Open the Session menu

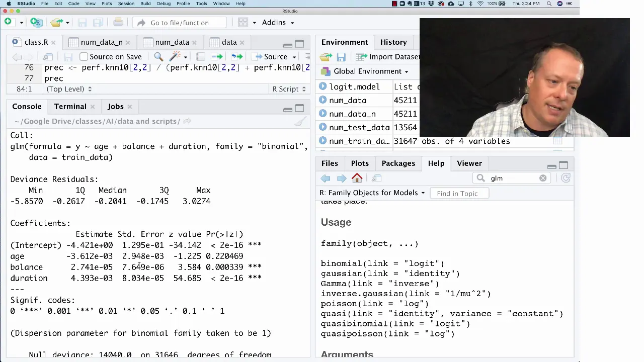tap(126, 4)
